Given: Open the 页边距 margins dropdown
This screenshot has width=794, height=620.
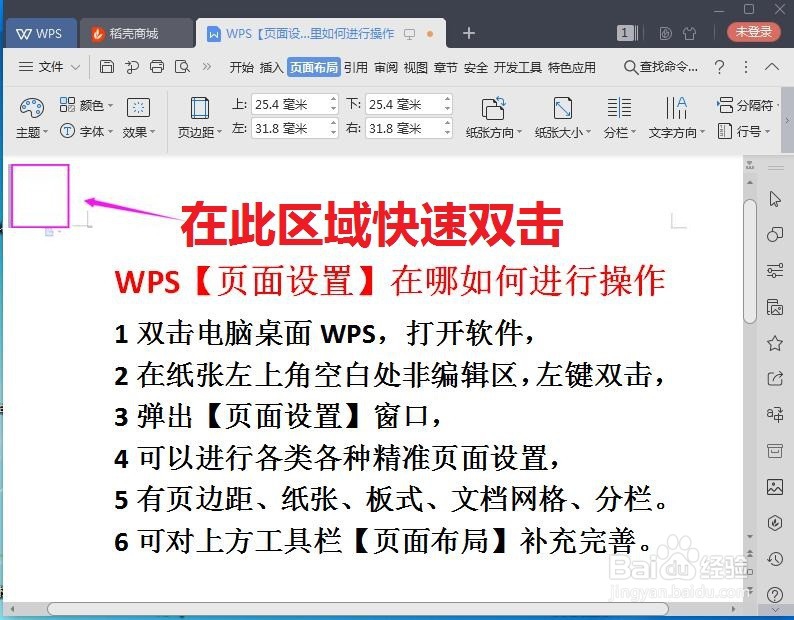Looking at the screenshot, I should (200, 119).
